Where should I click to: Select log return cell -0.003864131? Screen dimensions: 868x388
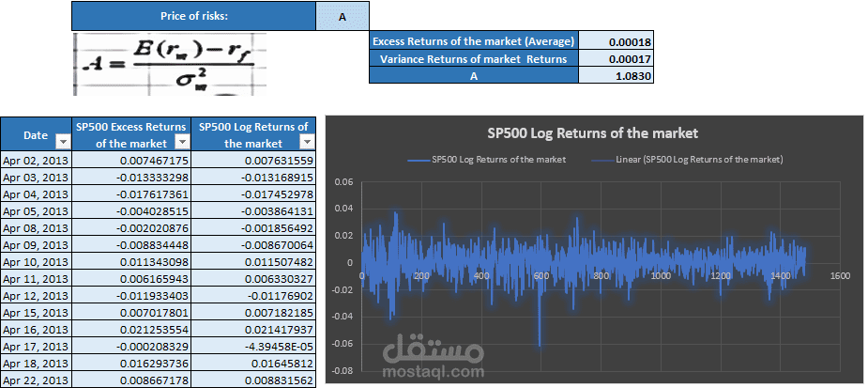tap(253, 211)
